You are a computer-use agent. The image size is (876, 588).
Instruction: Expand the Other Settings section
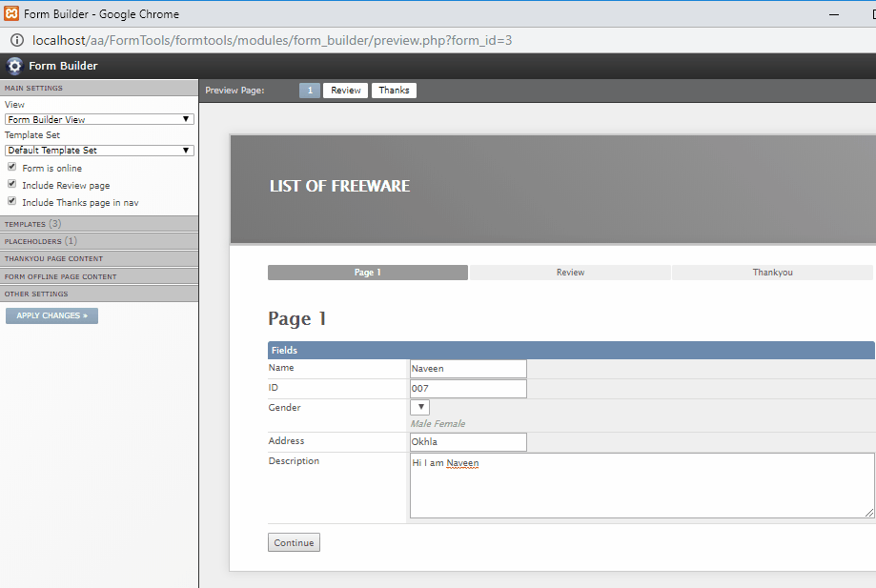99,294
